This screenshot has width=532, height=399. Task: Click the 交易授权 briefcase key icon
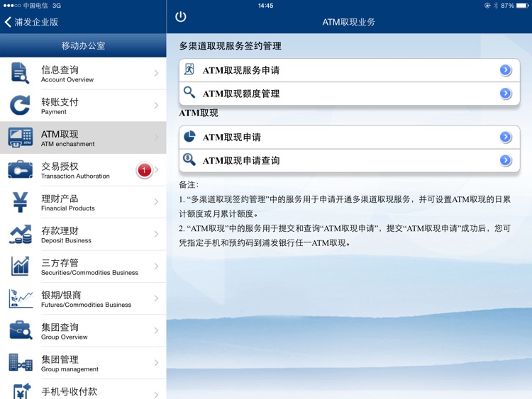tap(21, 169)
